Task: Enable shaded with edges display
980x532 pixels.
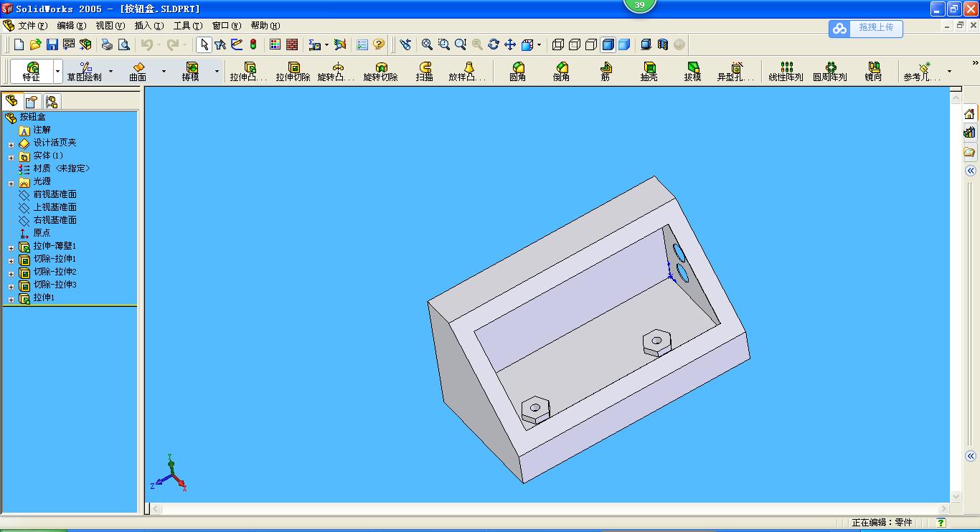Action: coord(608,44)
